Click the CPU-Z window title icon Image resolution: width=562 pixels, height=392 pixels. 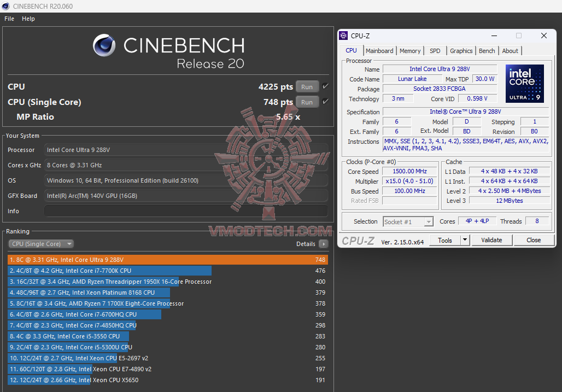pyautogui.click(x=343, y=36)
